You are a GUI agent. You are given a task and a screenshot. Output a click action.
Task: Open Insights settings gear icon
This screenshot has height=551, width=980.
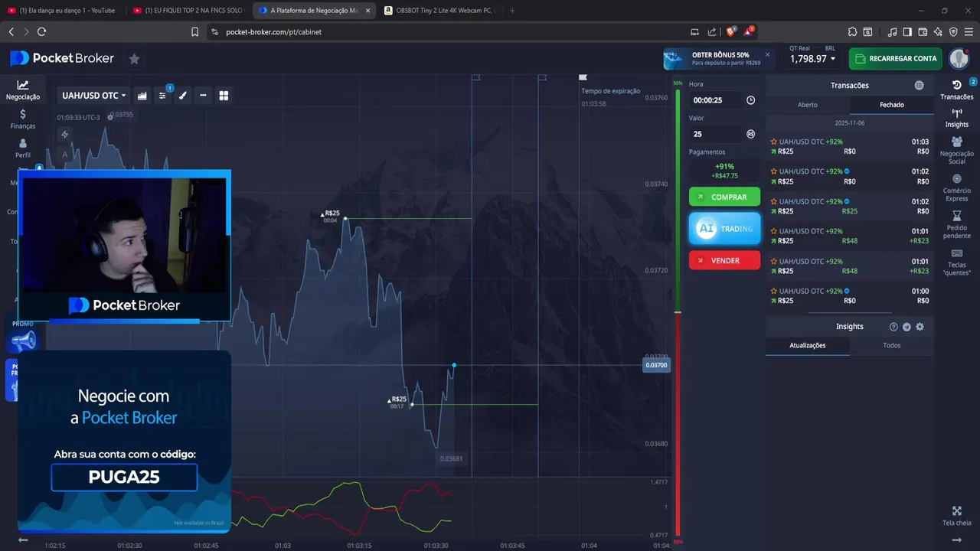click(920, 327)
